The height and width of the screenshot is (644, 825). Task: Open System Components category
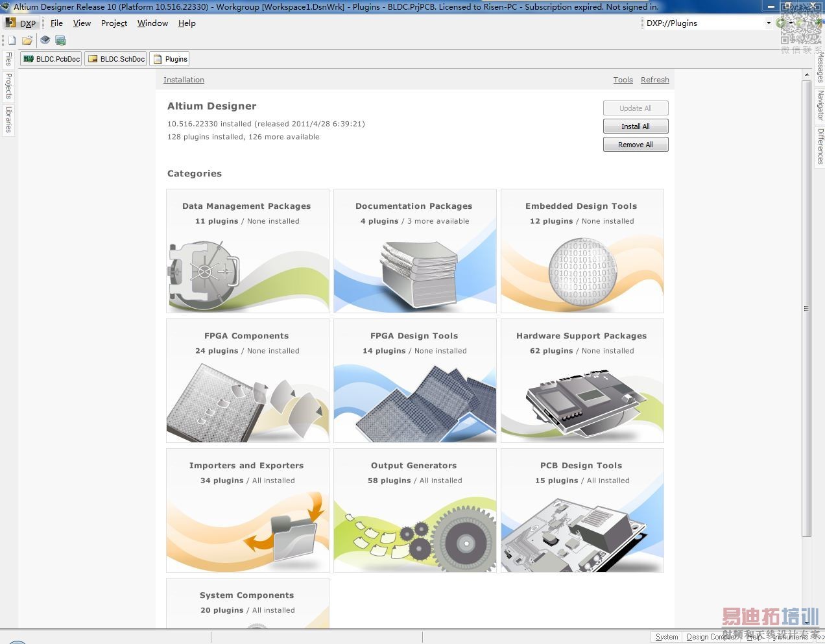[x=247, y=603]
